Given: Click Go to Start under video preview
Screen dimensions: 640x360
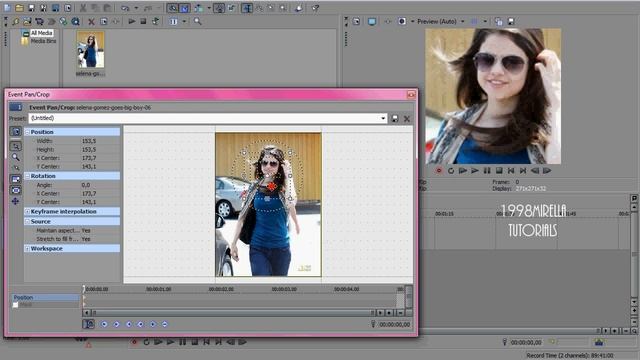Looking at the screenshot, I should pyautogui.click(x=511, y=171).
